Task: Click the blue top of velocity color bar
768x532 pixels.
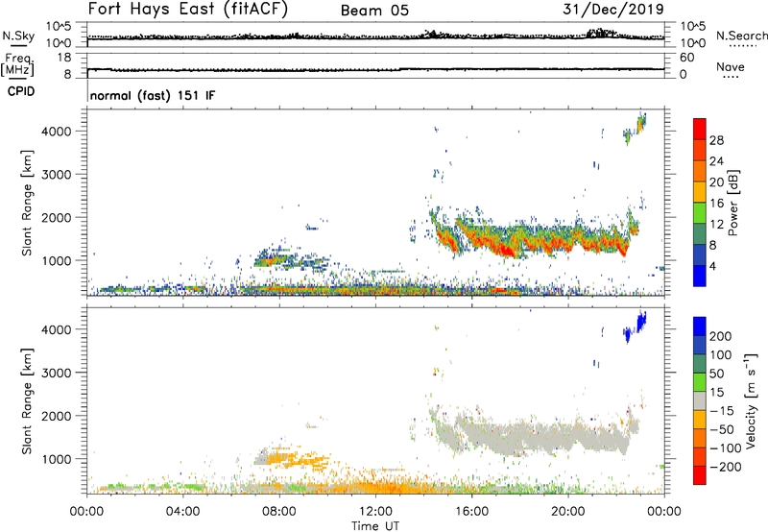Action: tap(700, 326)
